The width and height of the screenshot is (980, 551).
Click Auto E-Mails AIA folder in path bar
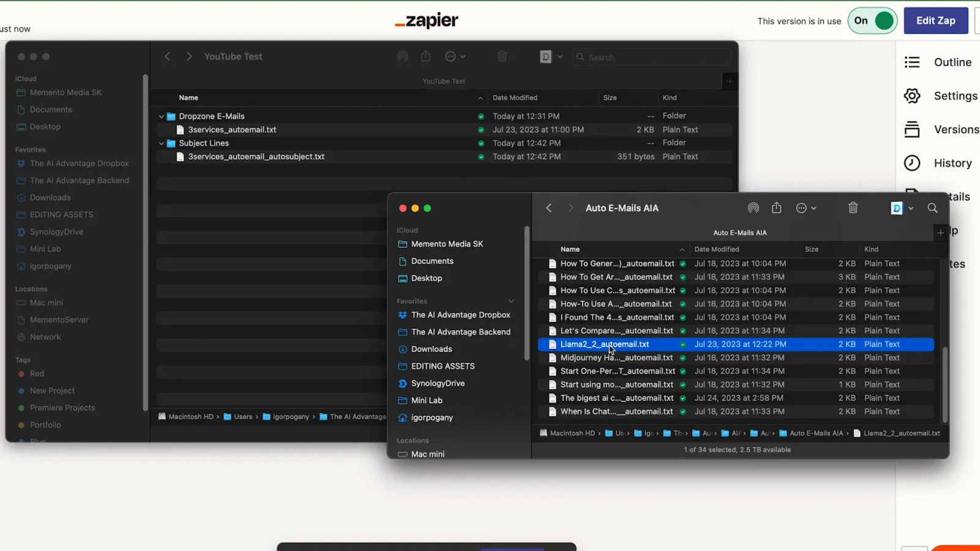[810, 433]
